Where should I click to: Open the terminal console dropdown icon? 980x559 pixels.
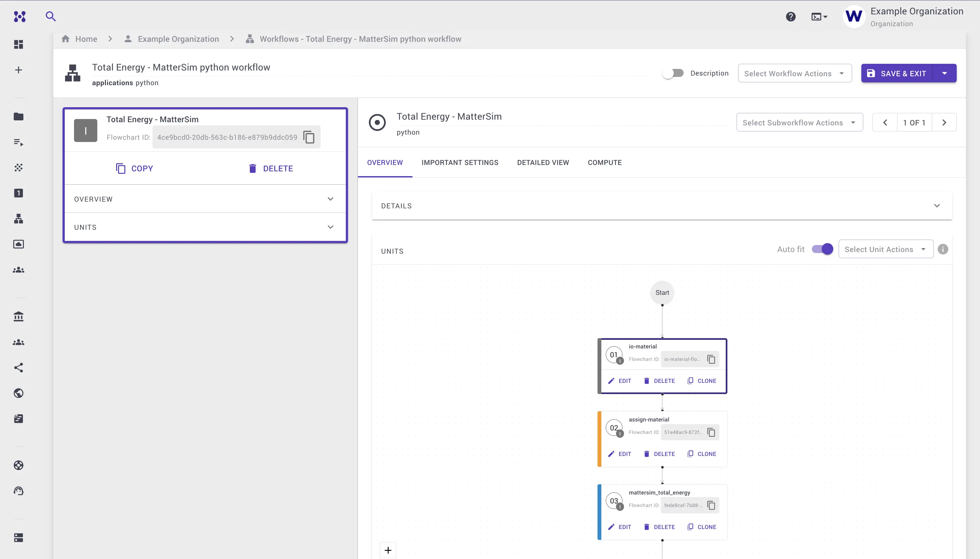819,17
